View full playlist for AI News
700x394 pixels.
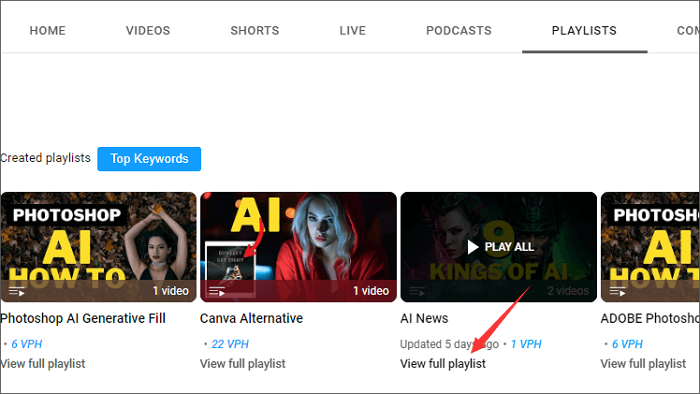[443, 364]
